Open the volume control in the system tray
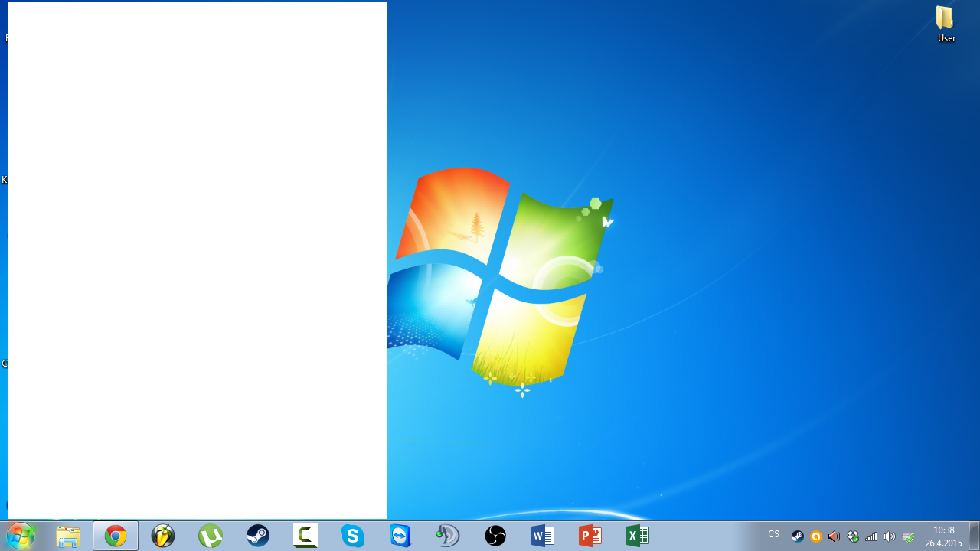 (890, 536)
